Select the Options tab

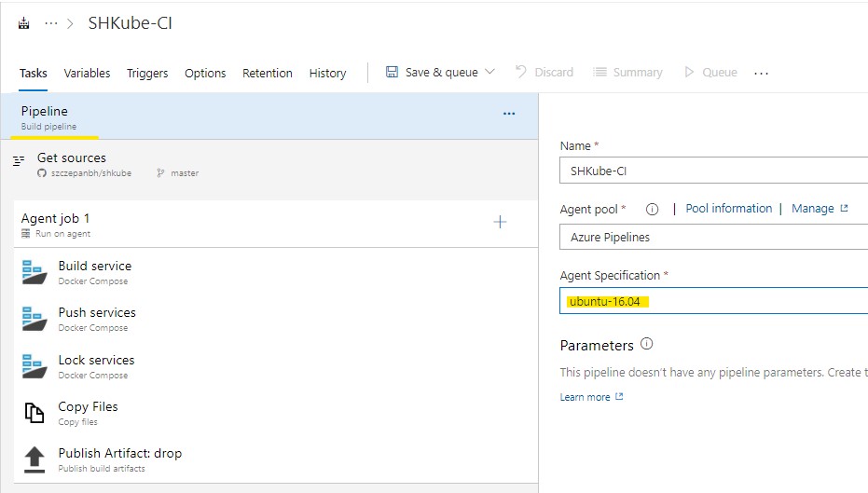[x=205, y=73]
